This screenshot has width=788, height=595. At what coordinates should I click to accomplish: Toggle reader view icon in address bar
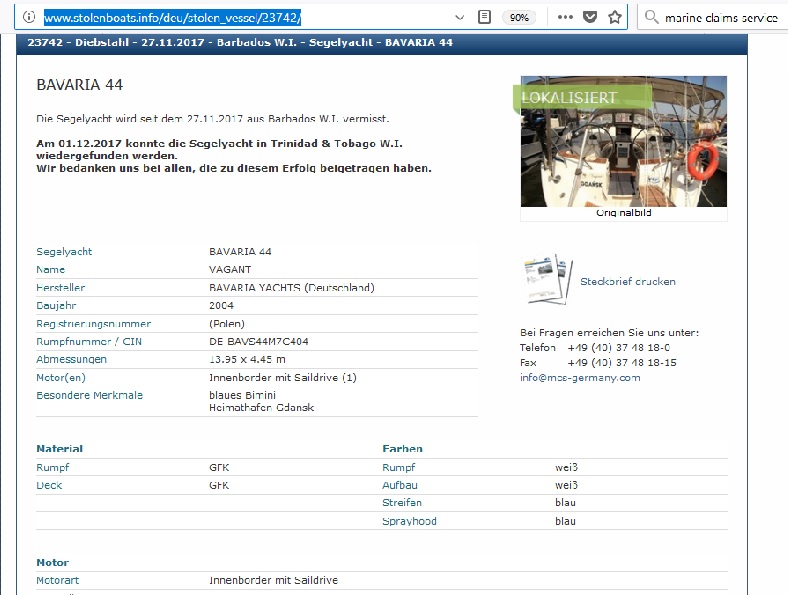(484, 17)
